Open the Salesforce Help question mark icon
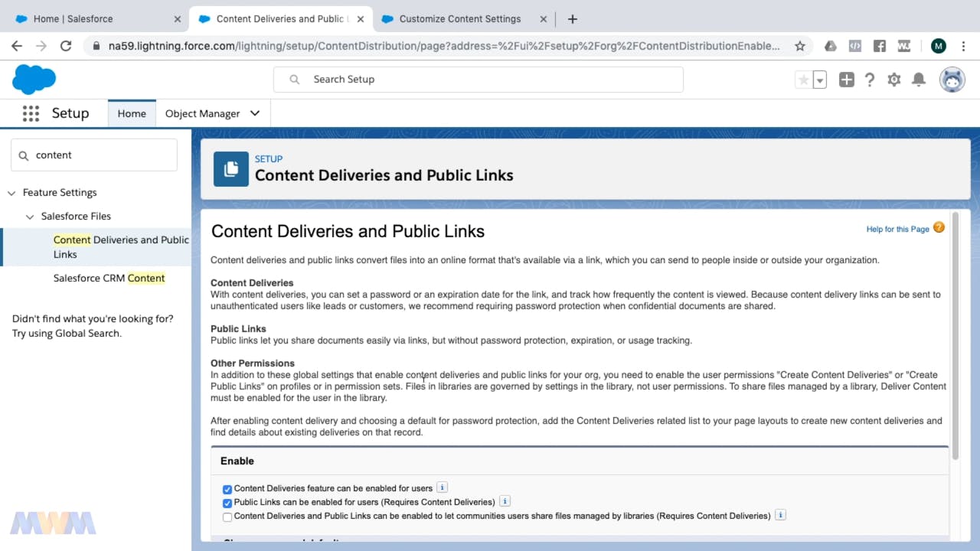Viewport: 980px width, 551px height. [870, 80]
